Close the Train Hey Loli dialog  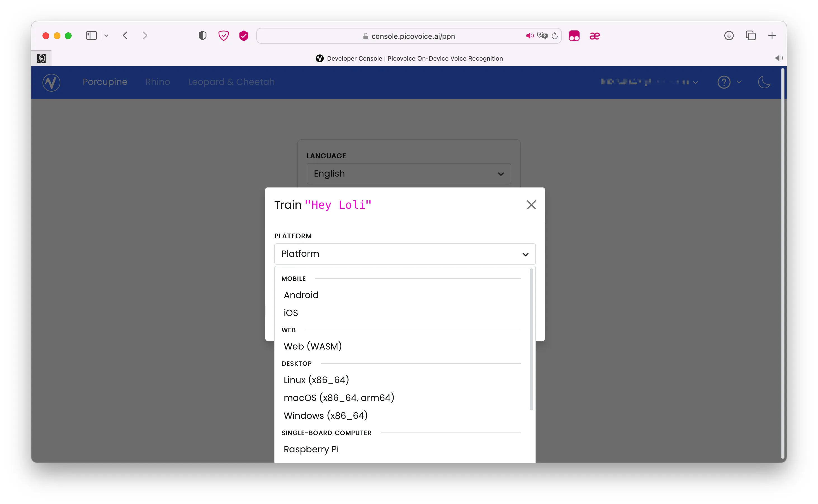pyautogui.click(x=531, y=205)
